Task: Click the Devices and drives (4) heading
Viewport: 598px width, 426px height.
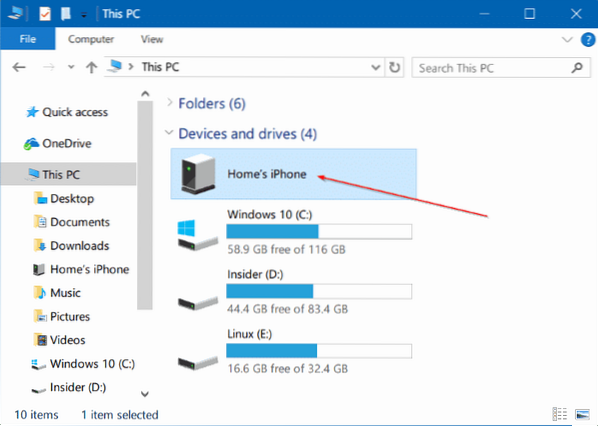Action: [x=248, y=134]
